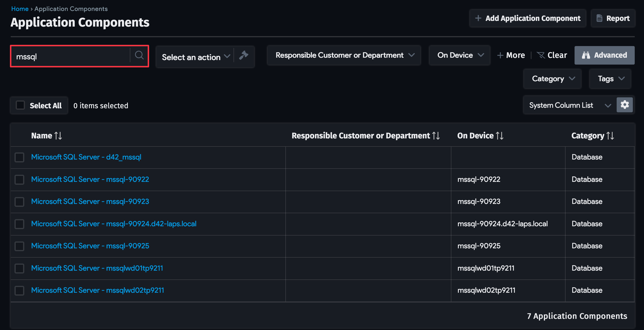Sort the Name column with its arrows
This screenshot has height=330, width=644.
(59, 136)
